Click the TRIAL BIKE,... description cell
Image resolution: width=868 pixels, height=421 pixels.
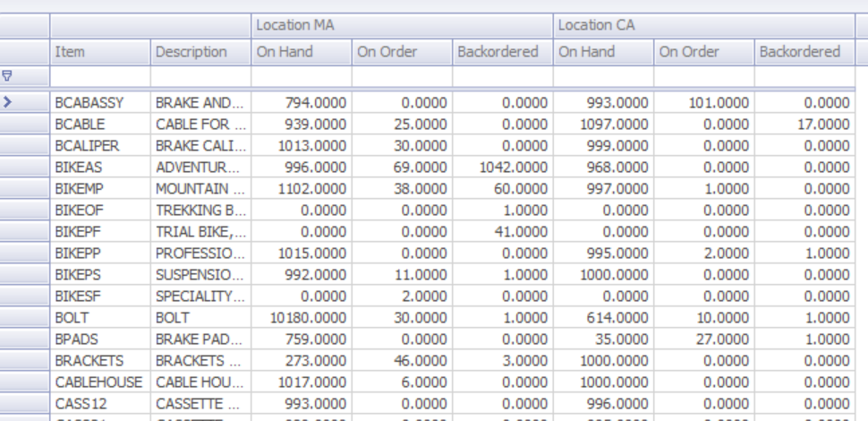pyautogui.click(x=201, y=231)
